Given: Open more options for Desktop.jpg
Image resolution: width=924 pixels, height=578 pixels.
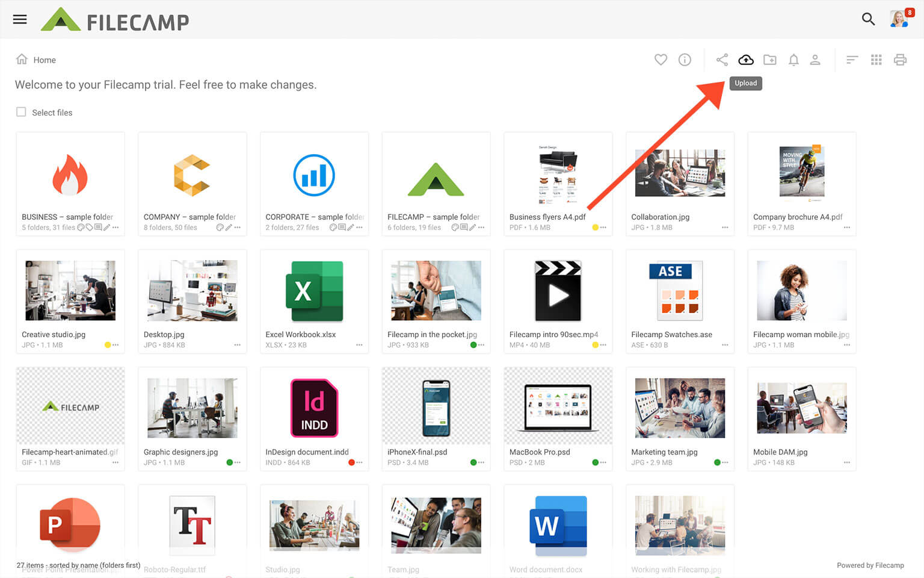Looking at the screenshot, I should 238,345.
